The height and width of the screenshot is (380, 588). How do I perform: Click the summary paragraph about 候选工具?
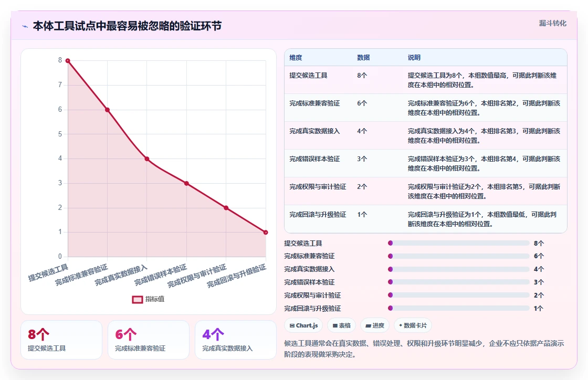[424, 349]
